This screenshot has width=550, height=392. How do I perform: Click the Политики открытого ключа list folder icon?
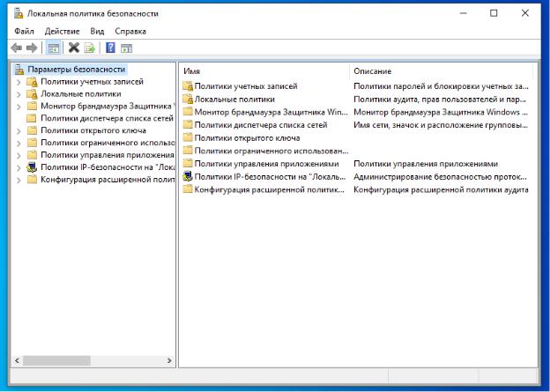pyautogui.click(x=188, y=138)
